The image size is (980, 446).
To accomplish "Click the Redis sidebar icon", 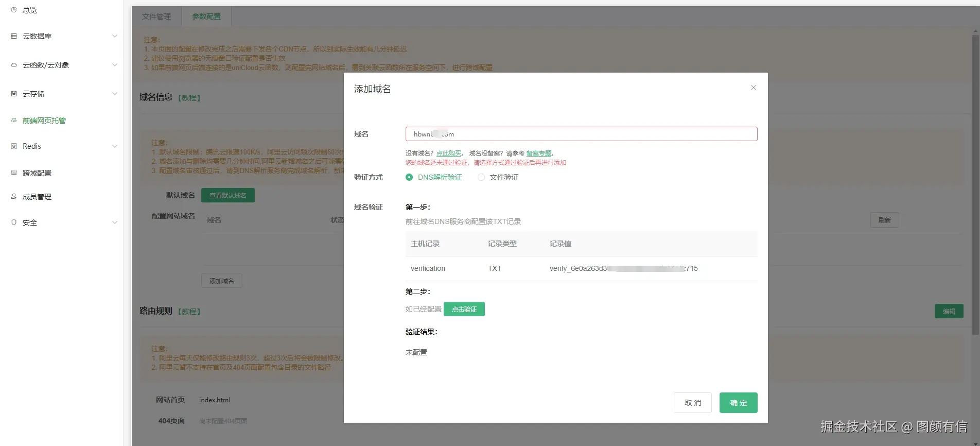I will [14, 146].
